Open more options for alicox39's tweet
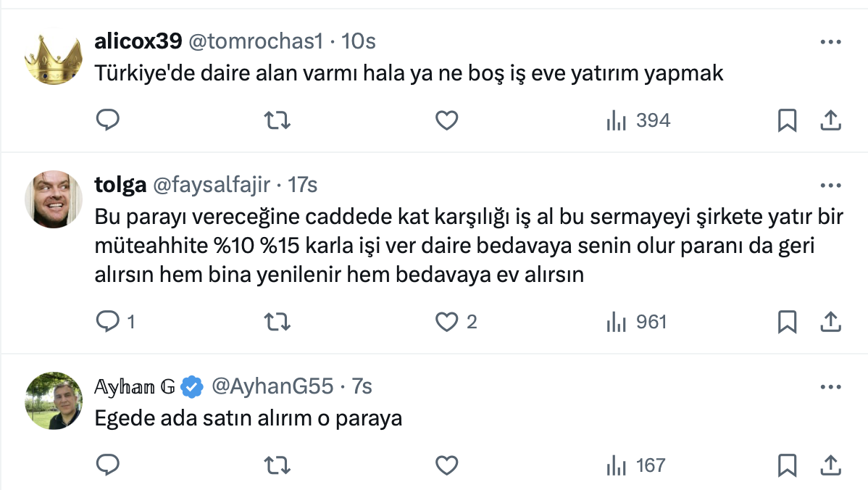 coord(830,42)
